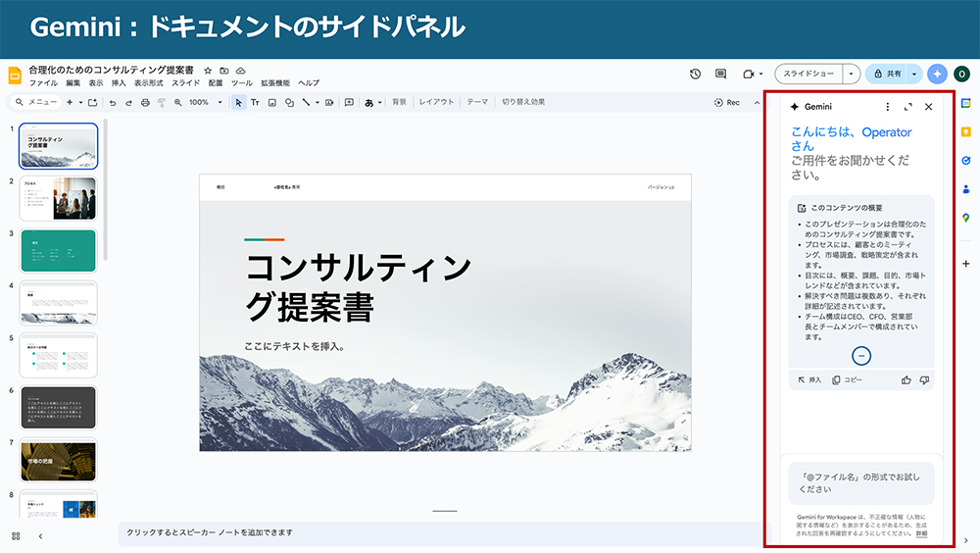
Task: Collapse the toolbar with the up chevron
Action: 757,102
